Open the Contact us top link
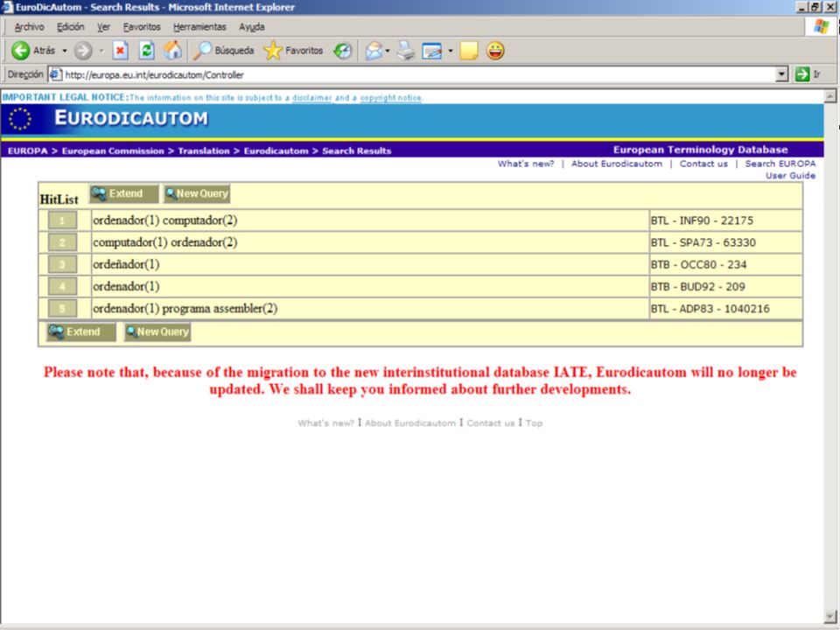Screen dimensions: 840x630 (x=703, y=164)
